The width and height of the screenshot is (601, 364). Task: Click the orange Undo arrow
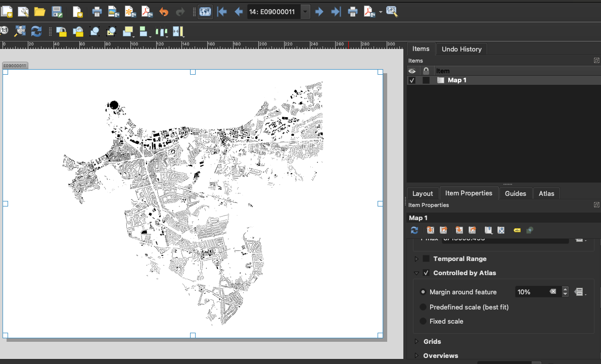[163, 11]
